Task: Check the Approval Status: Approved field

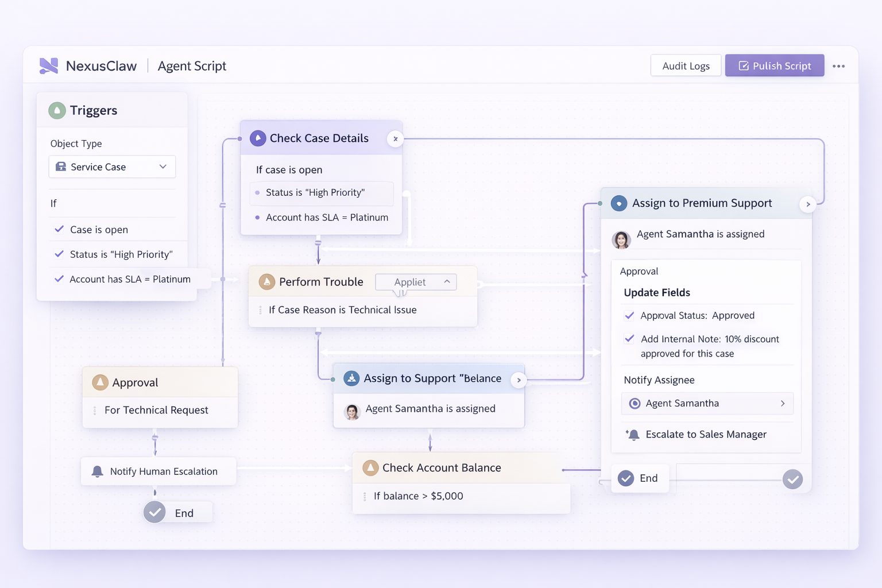Action: (x=630, y=315)
